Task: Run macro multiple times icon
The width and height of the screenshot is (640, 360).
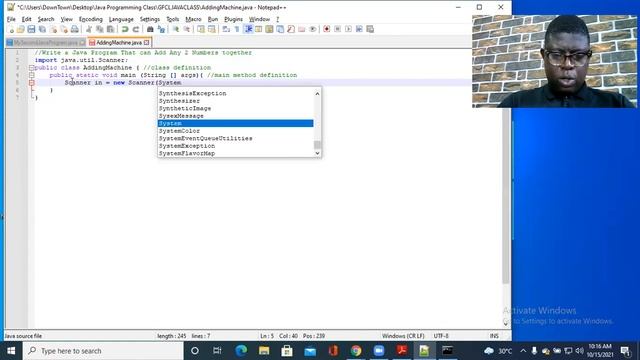Action: pos(359,29)
